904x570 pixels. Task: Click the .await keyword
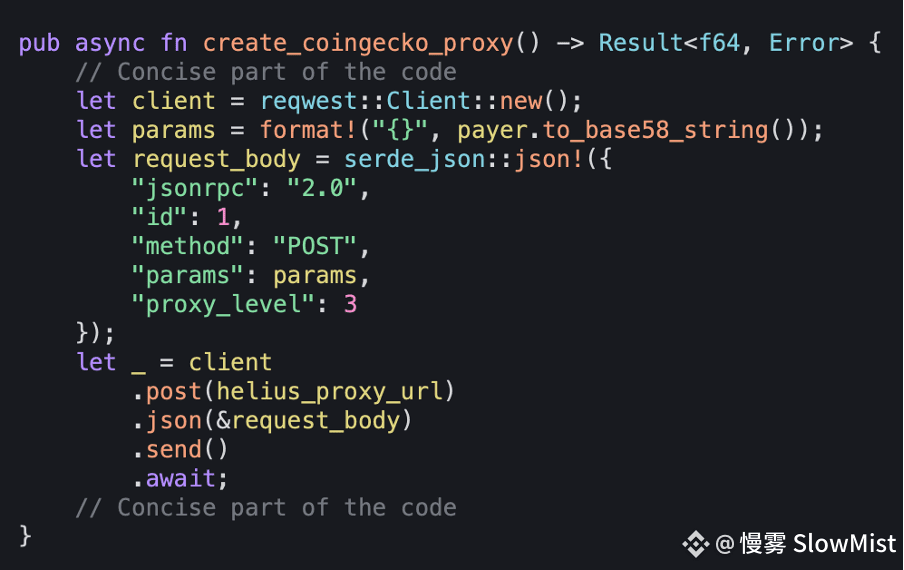(174, 479)
